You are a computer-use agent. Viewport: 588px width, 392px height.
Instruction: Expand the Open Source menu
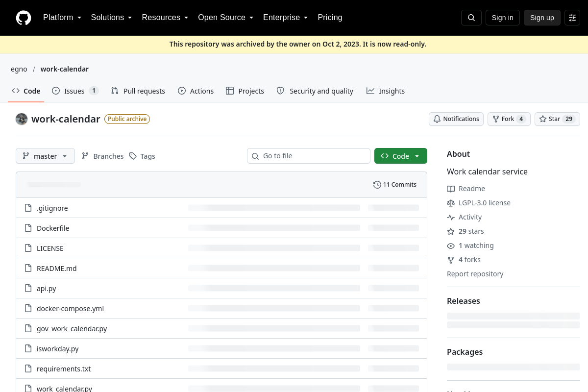tap(226, 18)
